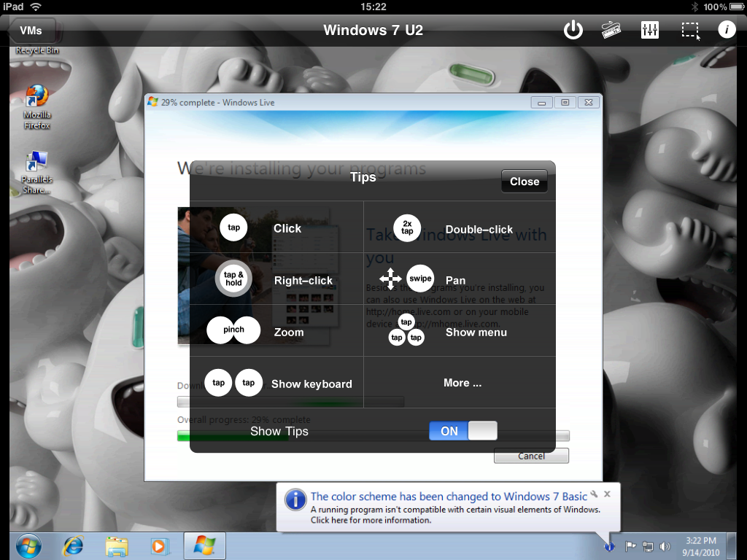The width and height of the screenshot is (747, 560).
Task: Toggle the Show Tips switch off
Action: tap(463, 430)
